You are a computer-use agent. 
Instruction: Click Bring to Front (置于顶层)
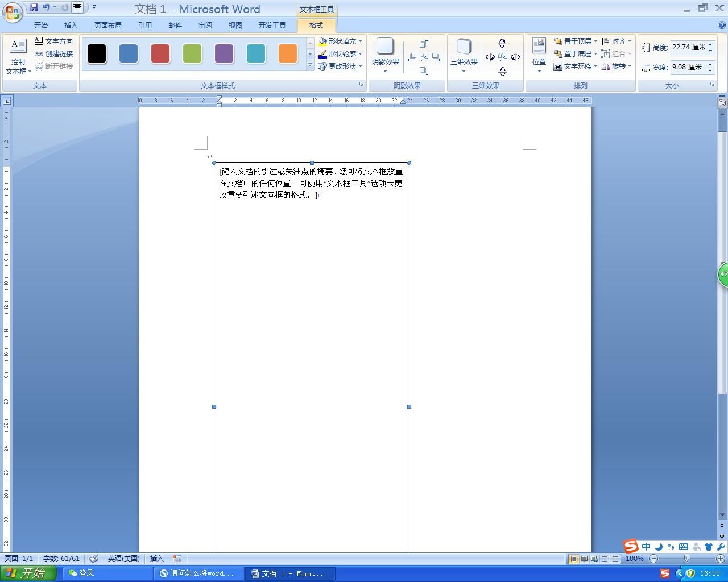(x=572, y=41)
